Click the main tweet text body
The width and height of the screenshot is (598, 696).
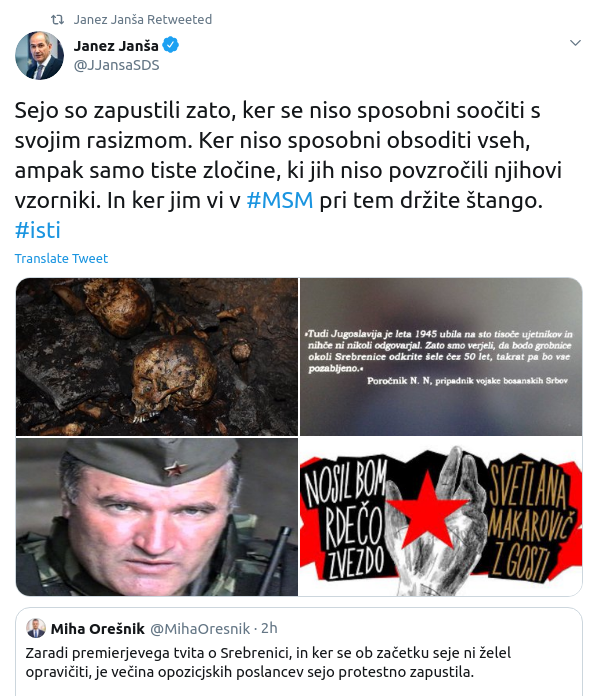(x=289, y=170)
